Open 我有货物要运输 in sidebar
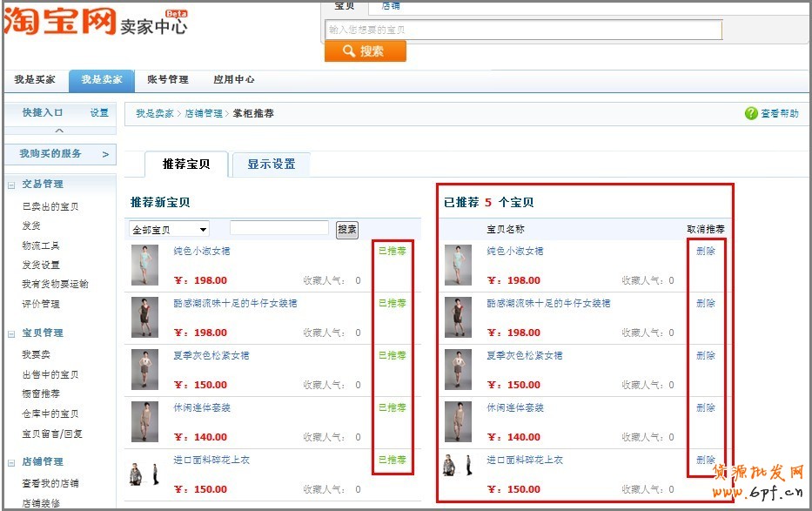812x511 pixels. pos(55,285)
